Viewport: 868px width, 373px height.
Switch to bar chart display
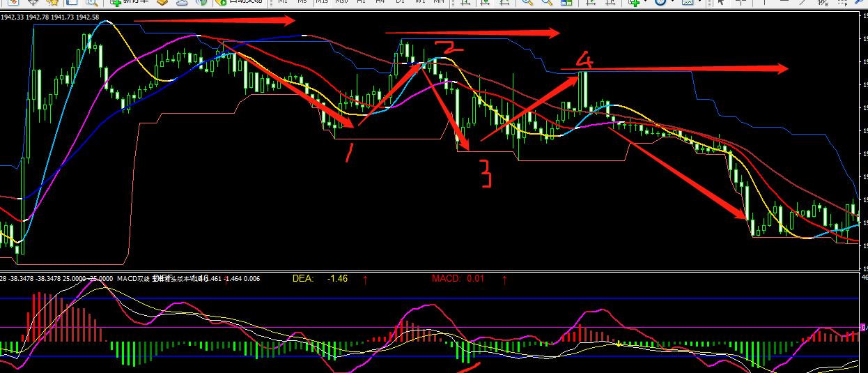[x=465, y=2]
